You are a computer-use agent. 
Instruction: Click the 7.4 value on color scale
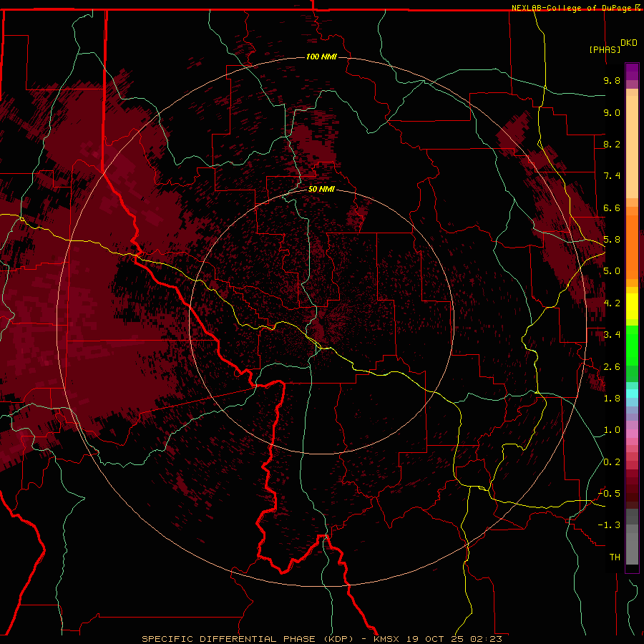[612, 176]
